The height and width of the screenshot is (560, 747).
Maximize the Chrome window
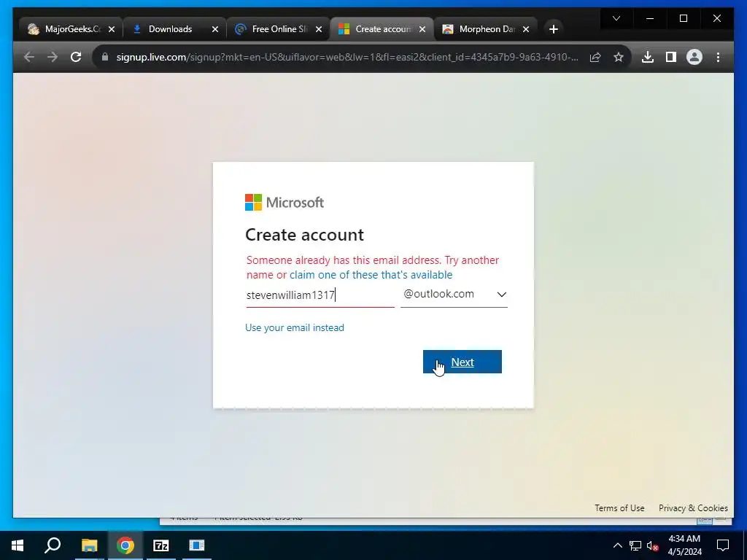pos(683,18)
